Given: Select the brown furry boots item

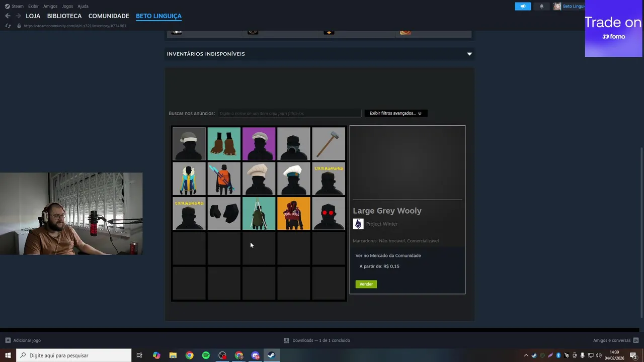Looking at the screenshot, I should click(224, 144).
